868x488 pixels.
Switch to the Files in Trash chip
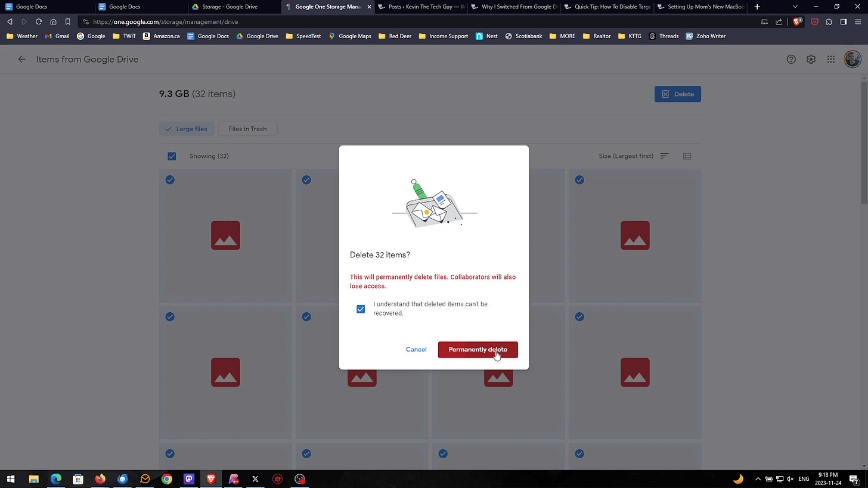[247, 129]
